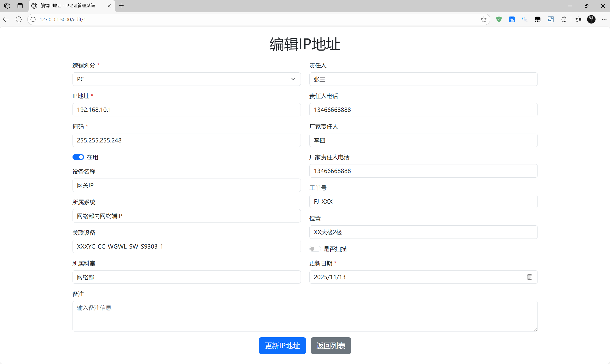Disable the 在用 toggle switch
The height and width of the screenshot is (364, 610).
(78, 157)
